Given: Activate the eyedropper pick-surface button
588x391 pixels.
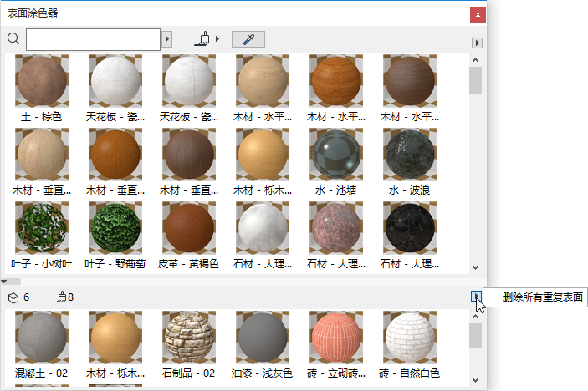Looking at the screenshot, I should click(248, 39).
